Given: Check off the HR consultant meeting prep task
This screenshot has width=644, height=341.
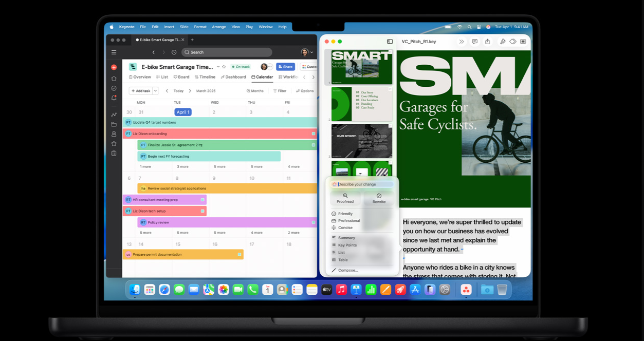Looking at the screenshot, I should [203, 200].
